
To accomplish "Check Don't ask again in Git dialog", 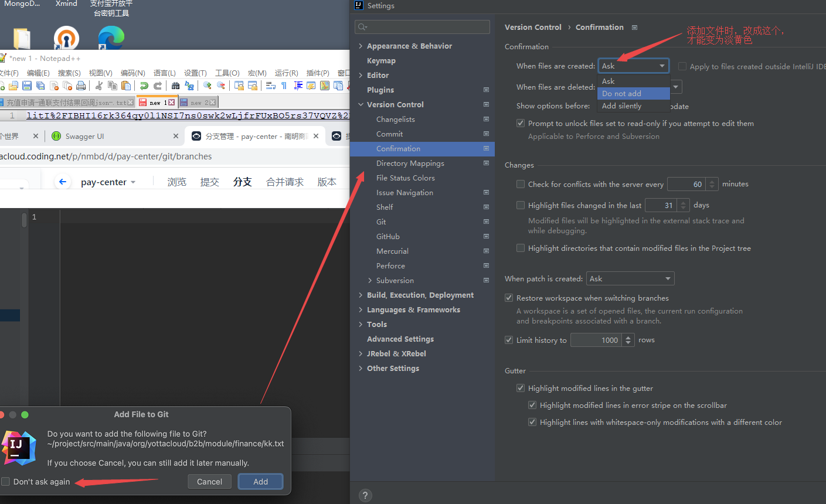I will 6,482.
